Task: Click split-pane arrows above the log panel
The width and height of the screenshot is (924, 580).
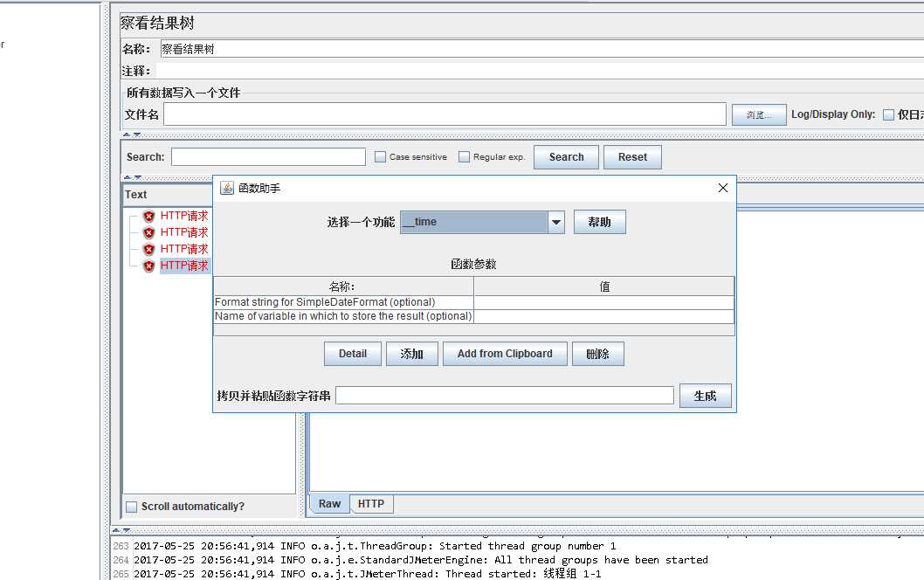Action: point(121,530)
